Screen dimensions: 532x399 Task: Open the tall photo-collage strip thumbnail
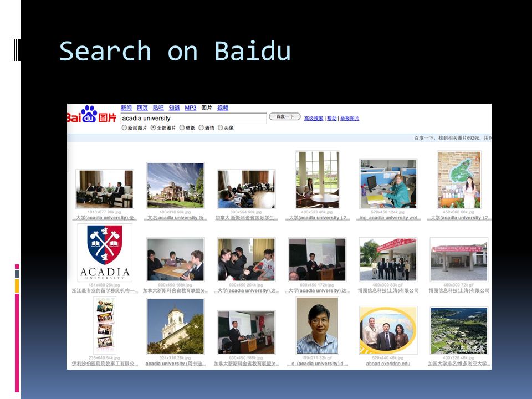pos(105,325)
